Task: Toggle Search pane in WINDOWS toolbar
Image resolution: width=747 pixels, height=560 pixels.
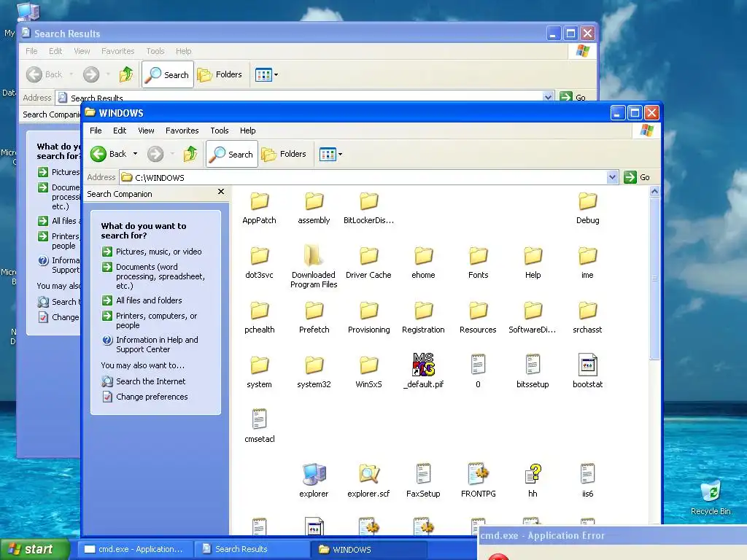Action: point(232,154)
